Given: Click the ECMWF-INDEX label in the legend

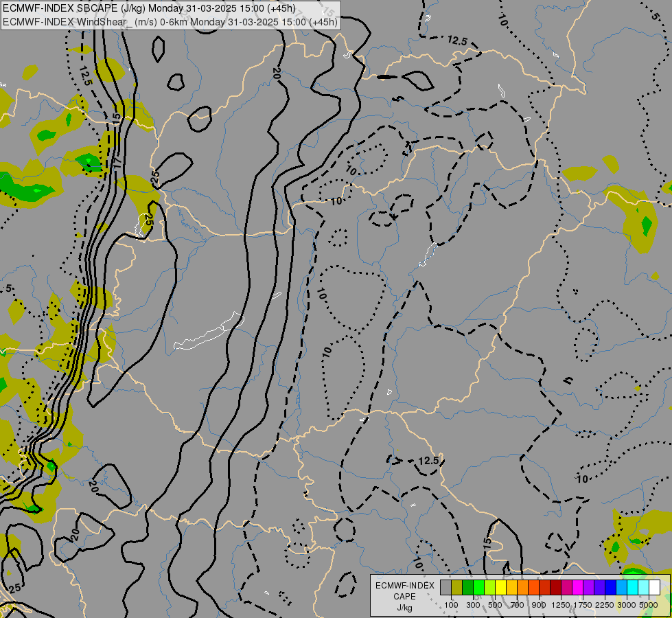Looking at the screenshot, I should coord(405,586).
